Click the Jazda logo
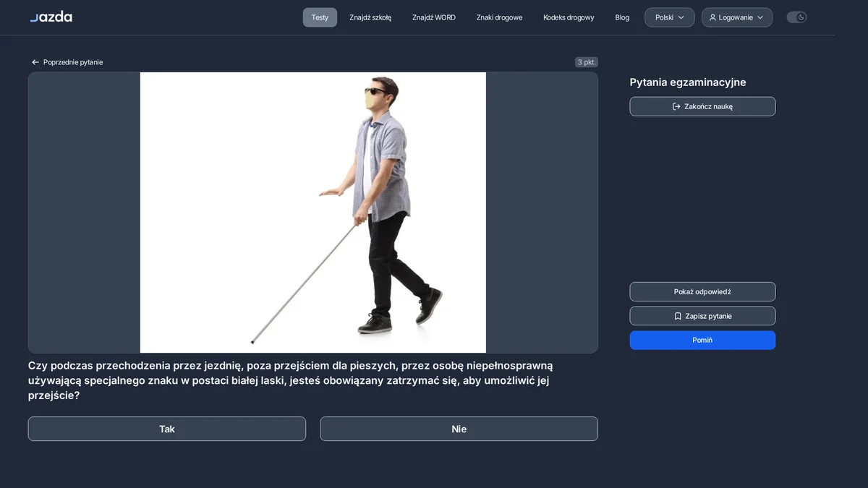868x488 pixels. tap(51, 17)
